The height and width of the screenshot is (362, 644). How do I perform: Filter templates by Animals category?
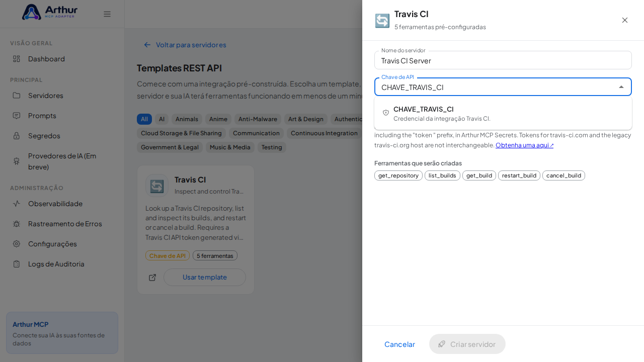point(187,119)
